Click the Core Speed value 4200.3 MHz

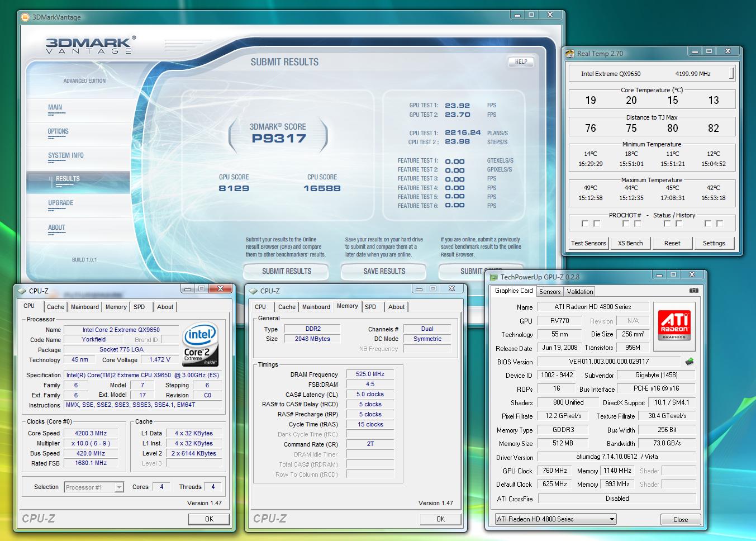coord(91,433)
